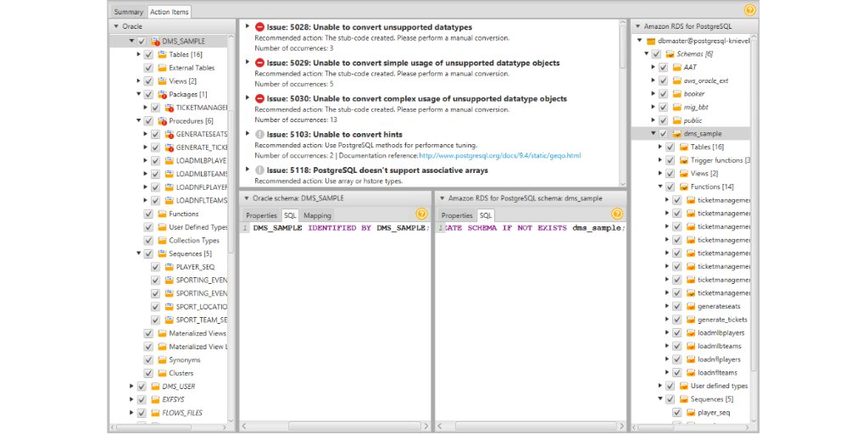
Task: Open the postgresql.org geqo documentation link
Action: [x=500, y=156]
